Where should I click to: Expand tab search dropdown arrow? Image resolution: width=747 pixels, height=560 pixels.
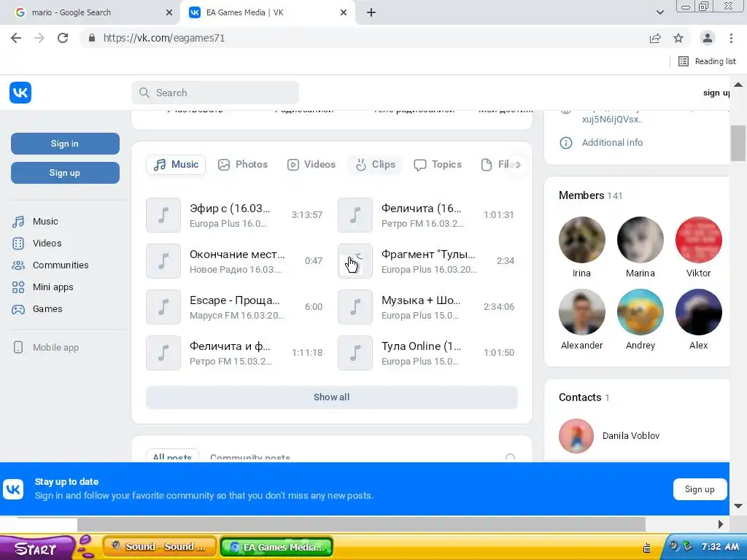point(659,12)
